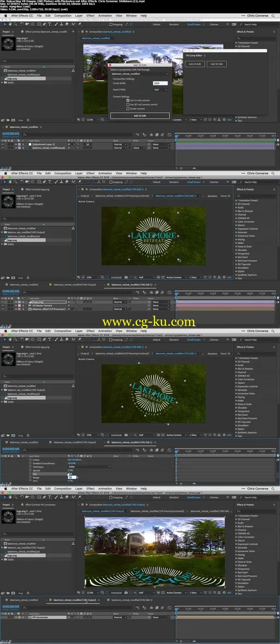The height and width of the screenshot is (644, 280).
Task: Select the Puppet Pin tool in fourth frame toolbar
Action: coord(79,497)
